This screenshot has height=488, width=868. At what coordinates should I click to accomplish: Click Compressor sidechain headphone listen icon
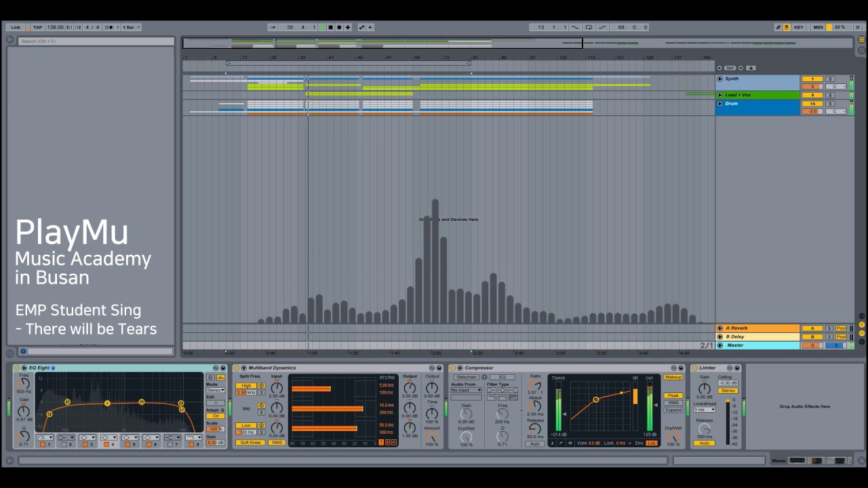pos(484,377)
